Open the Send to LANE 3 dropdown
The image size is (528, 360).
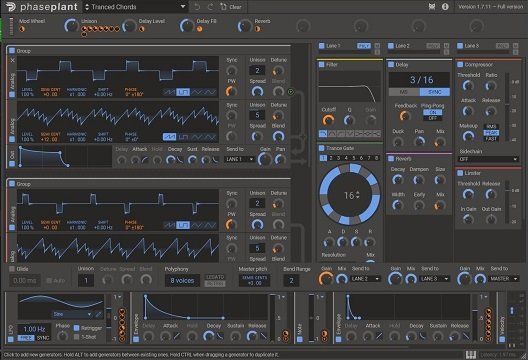435,279
